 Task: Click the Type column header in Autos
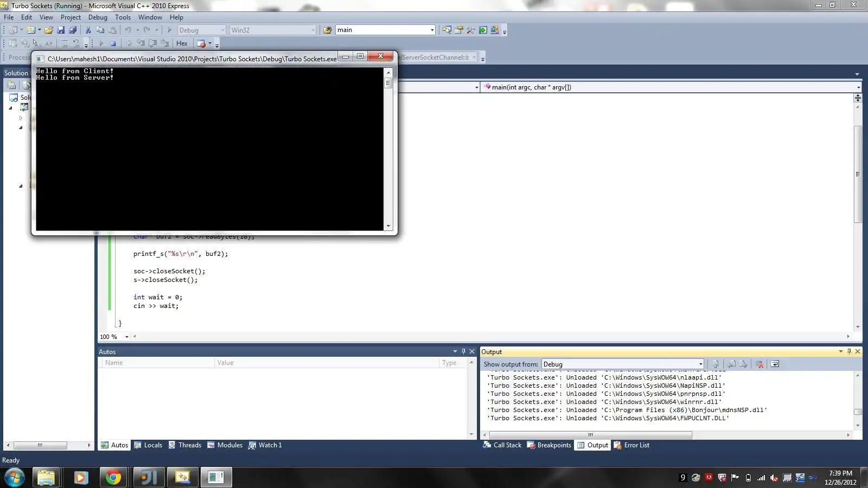[x=452, y=363]
